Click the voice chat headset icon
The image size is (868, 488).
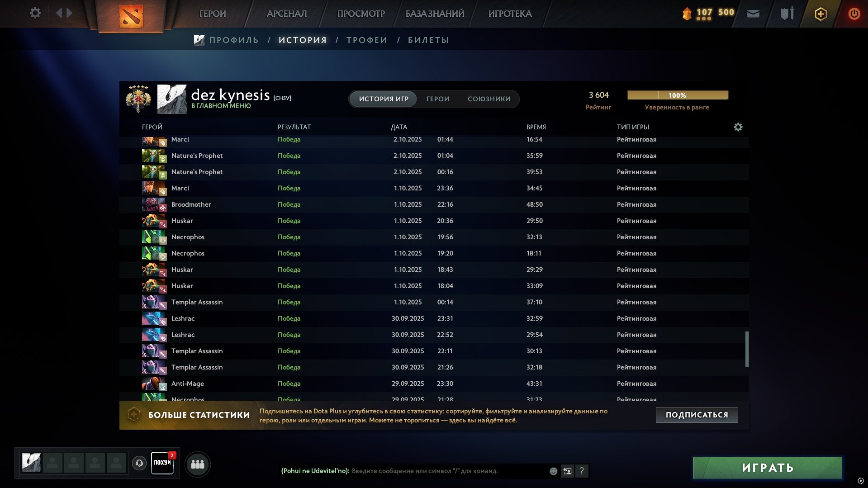click(139, 463)
